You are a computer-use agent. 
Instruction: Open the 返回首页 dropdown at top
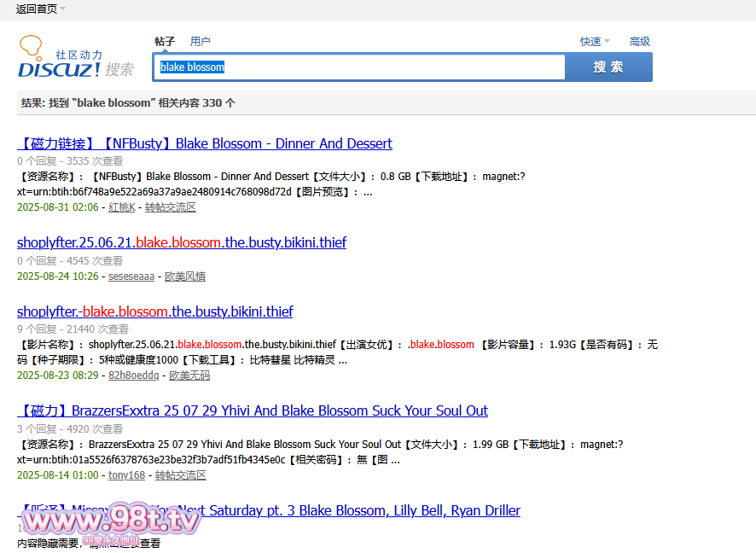click(40, 9)
